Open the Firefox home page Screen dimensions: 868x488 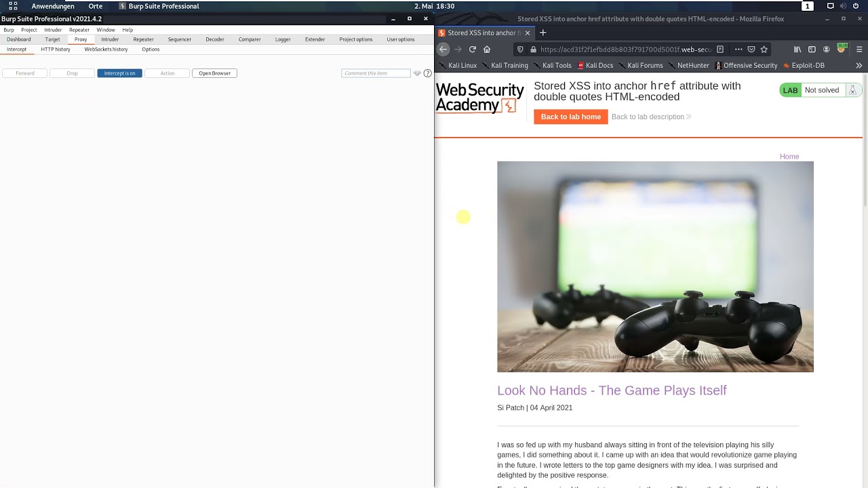[487, 49]
